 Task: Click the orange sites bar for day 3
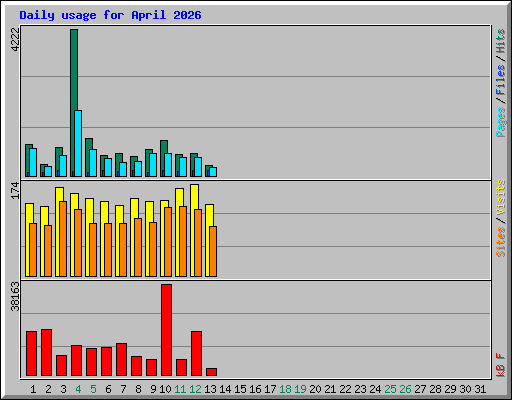point(63,239)
